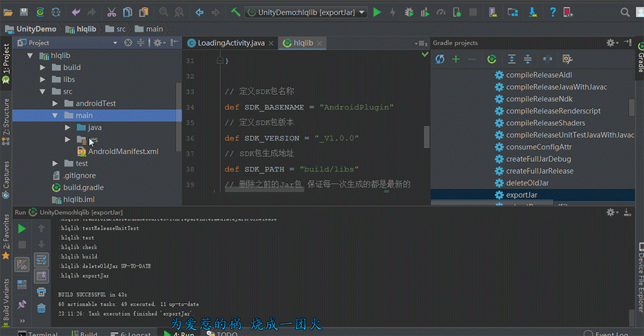Image resolution: width=644 pixels, height=336 pixels.
Task: Click the Gradle tasks list vertical scrollbar
Action: [632, 106]
